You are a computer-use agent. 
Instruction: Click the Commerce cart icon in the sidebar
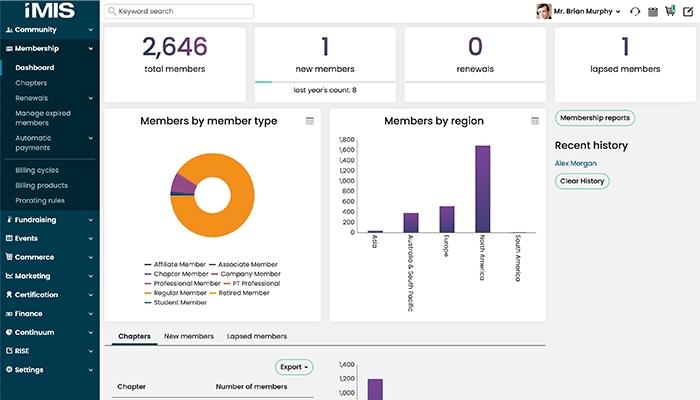pyautogui.click(x=9, y=257)
